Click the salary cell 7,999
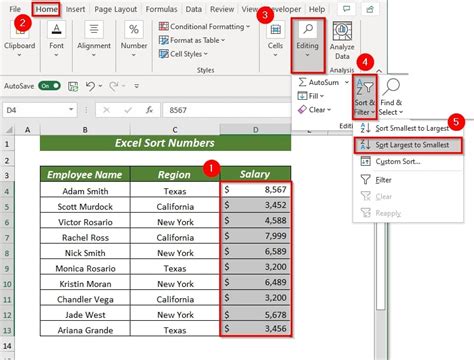474x360 pixels. coord(255,236)
